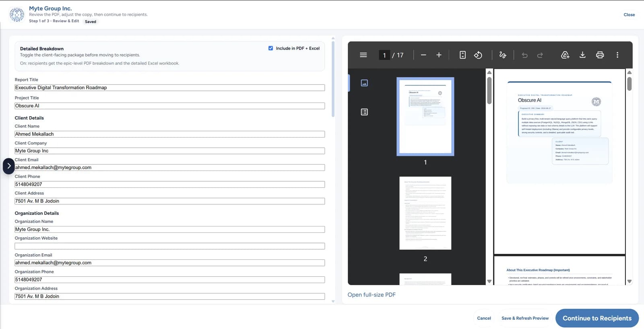Activate the PDF draw annotation tool
The width and height of the screenshot is (644, 329).
503,55
